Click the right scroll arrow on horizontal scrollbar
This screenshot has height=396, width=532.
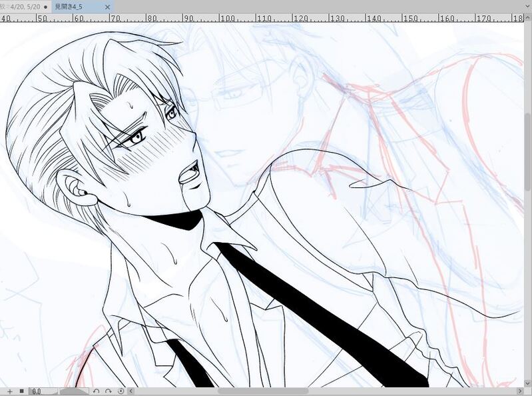[x=519, y=391]
